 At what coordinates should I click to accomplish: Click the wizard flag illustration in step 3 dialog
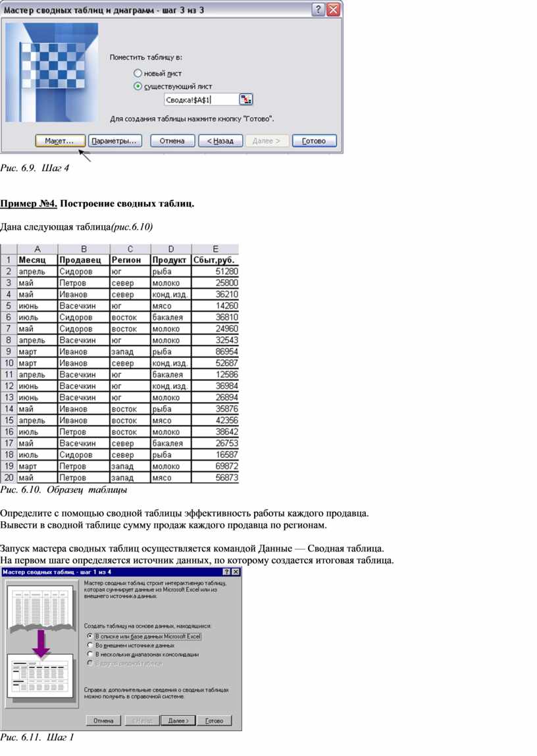[51, 72]
